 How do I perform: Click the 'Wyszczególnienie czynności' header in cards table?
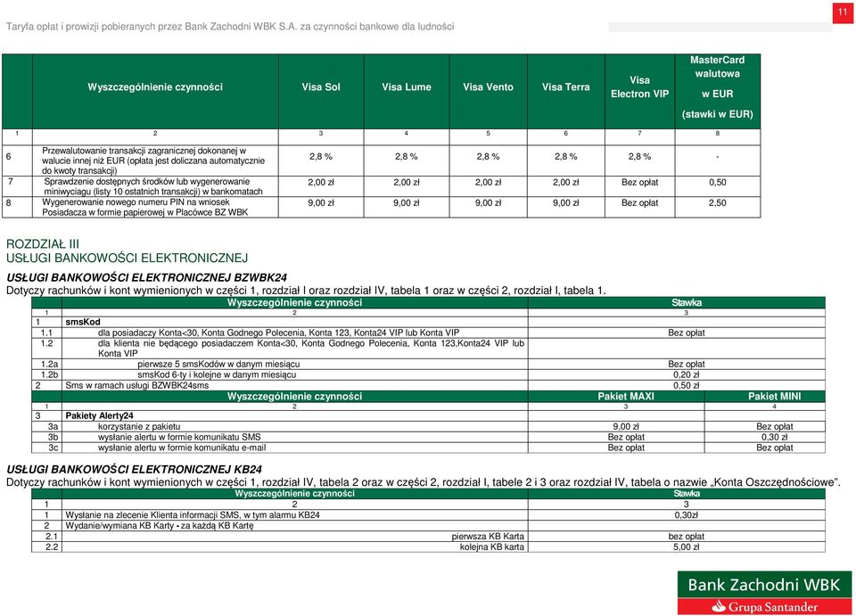pyautogui.click(x=155, y=86)
